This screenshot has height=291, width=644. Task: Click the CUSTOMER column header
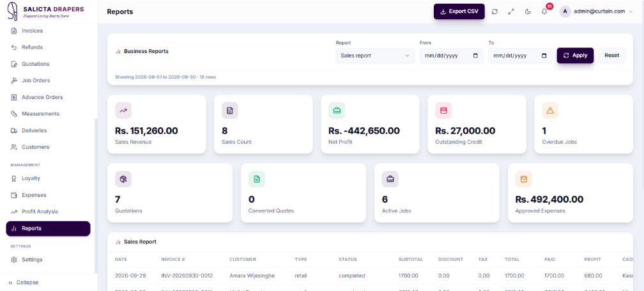pos(243,260)
